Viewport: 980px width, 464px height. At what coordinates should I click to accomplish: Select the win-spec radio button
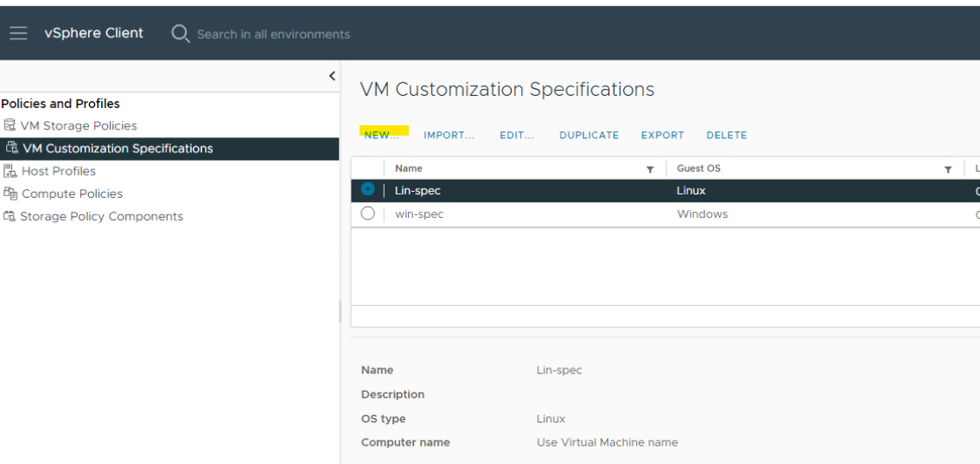pos(368,213)
